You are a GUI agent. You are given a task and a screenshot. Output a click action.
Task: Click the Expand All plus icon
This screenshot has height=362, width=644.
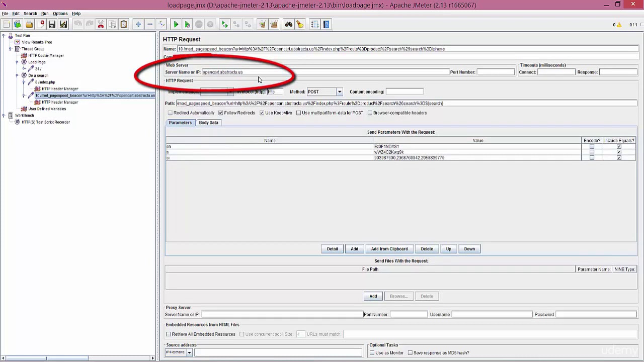(138, 24)
